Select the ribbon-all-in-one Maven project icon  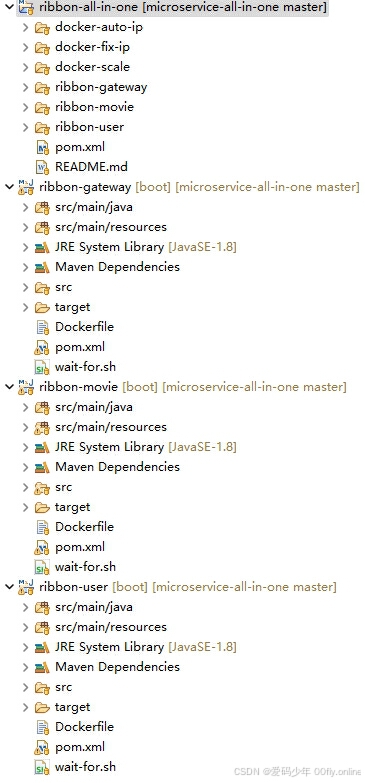(25, 7)
